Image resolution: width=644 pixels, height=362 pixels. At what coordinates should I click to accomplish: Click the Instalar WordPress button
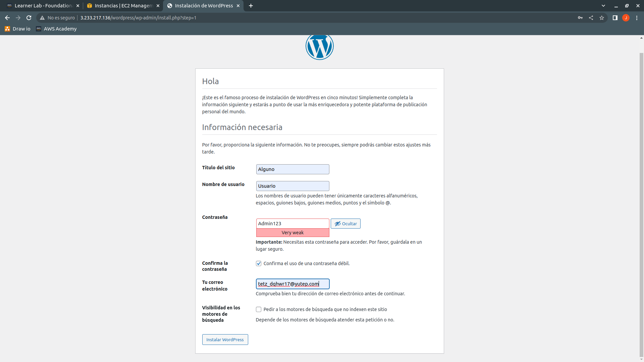coord(225,340)
